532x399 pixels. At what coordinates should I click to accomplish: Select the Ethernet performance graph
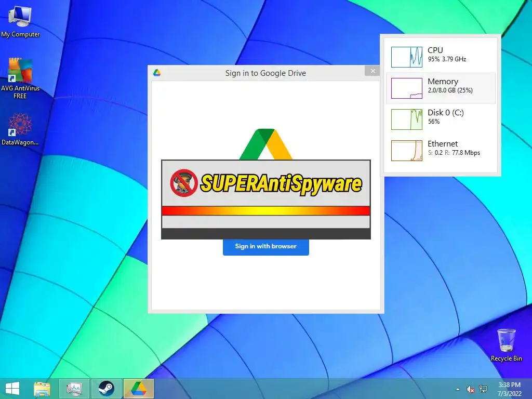pyautogui.click(x=406, y=151)
